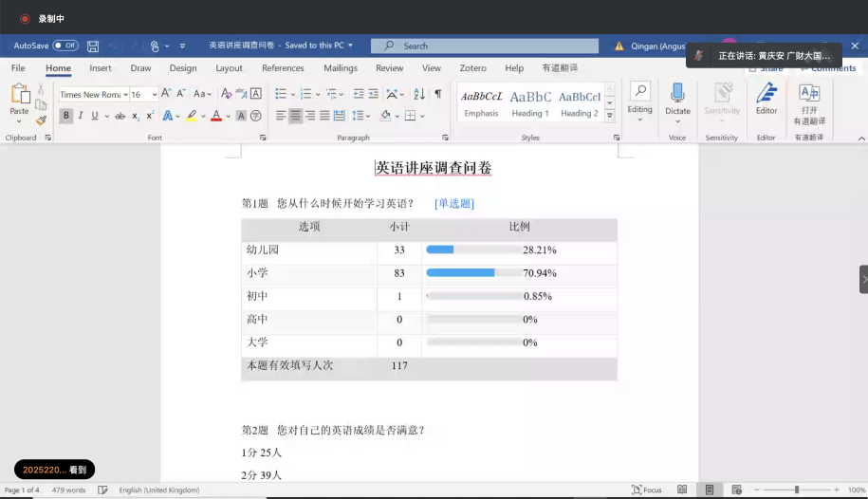Open the font size dropdown
This screenshot has height=499, width=868.
click(154, 95)
